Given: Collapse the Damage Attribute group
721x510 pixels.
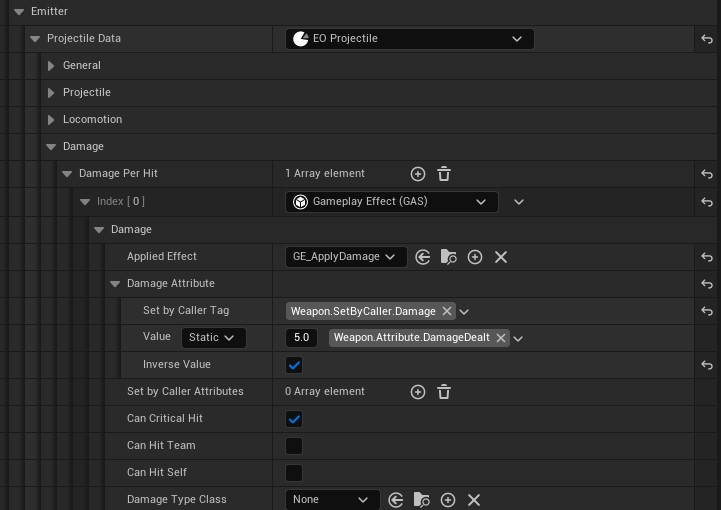Looking at the screenshot, I should point(116,284).
